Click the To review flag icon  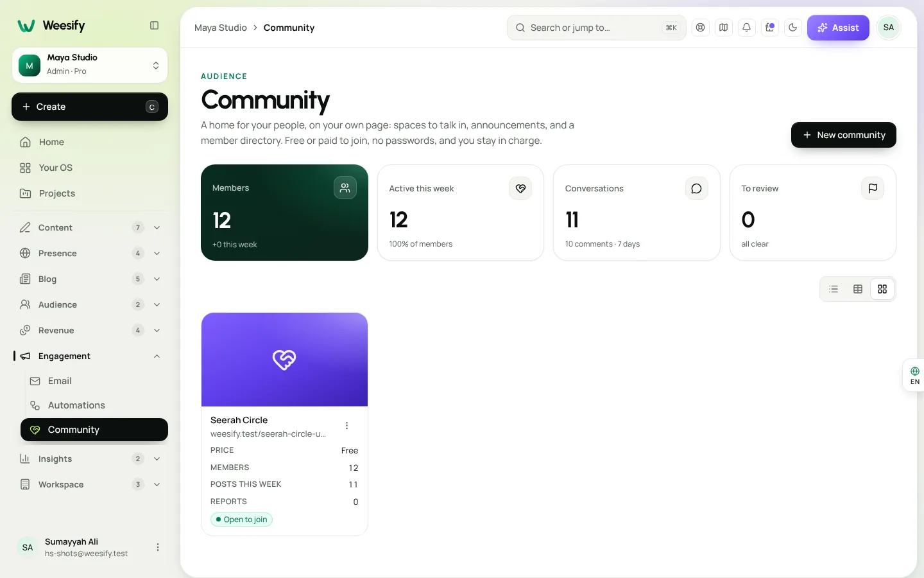pyautogui.click(x=873, y=188)
